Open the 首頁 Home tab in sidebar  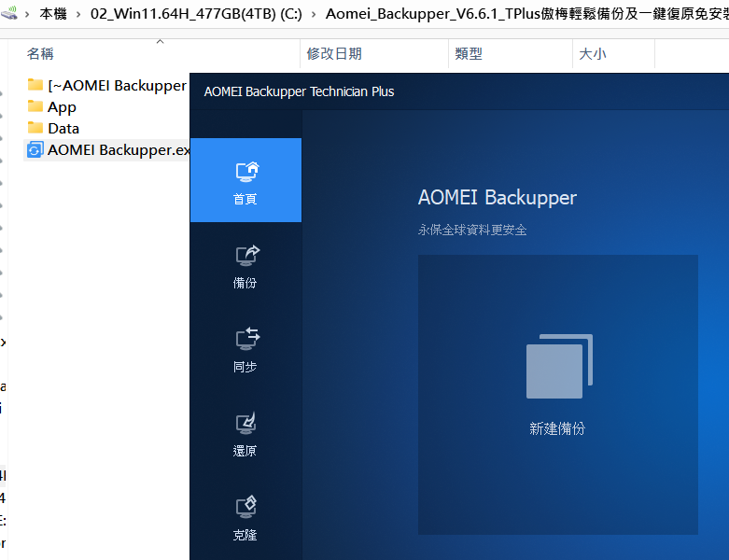coord(245,180)
